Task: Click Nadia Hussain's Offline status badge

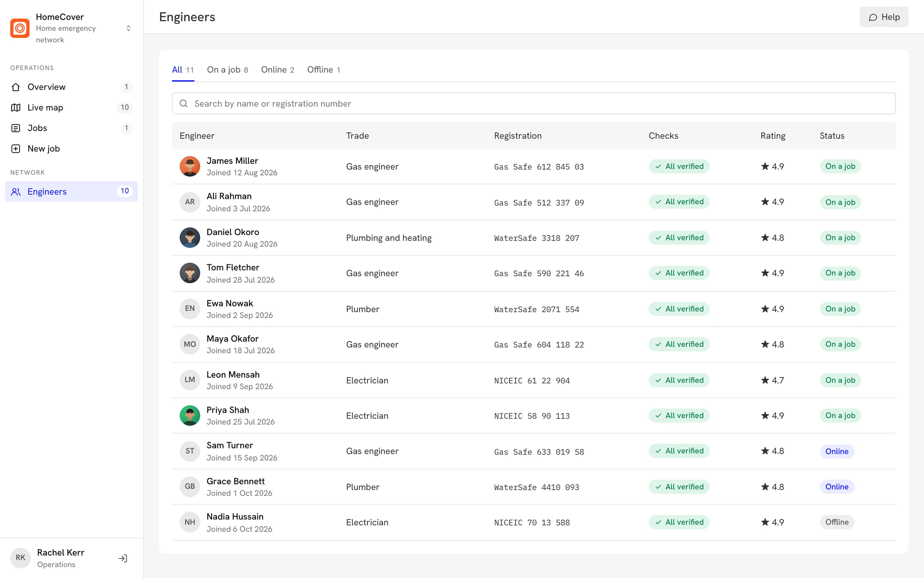Action: click(837, 522)
